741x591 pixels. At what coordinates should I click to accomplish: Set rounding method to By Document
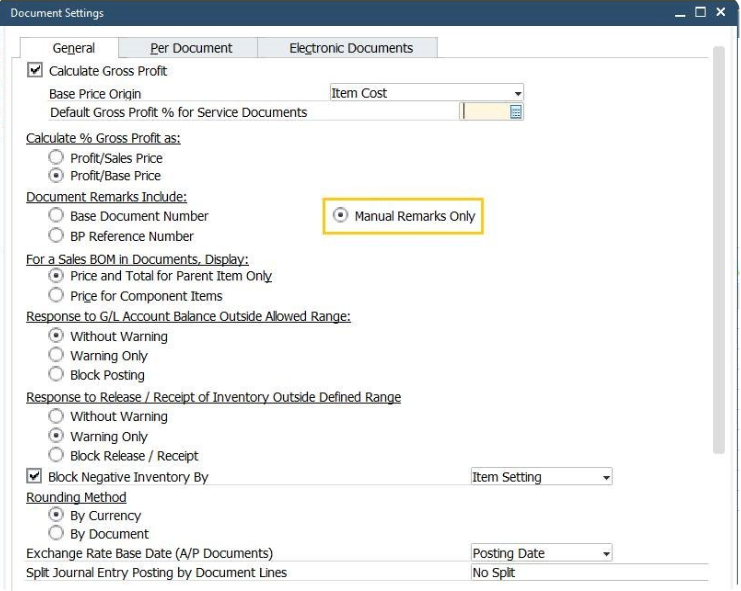[56, 534]
